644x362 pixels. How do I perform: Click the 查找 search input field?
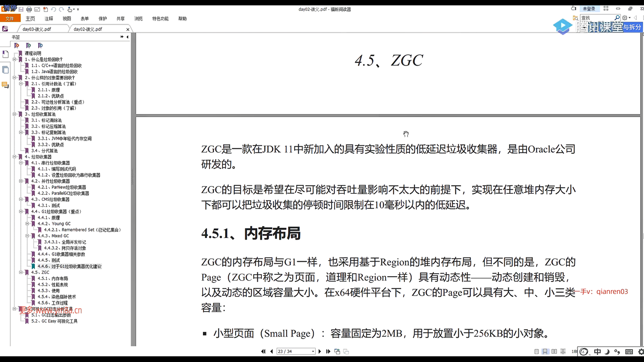click(597, 18)
